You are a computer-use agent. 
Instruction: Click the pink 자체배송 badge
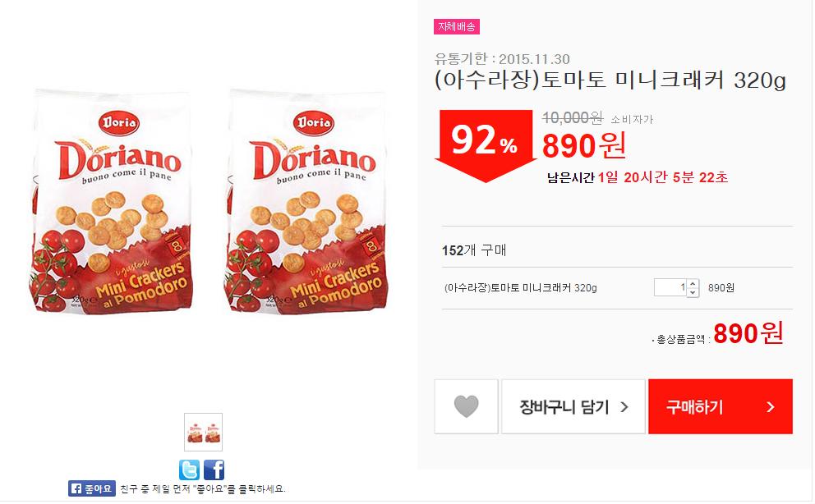457,26
